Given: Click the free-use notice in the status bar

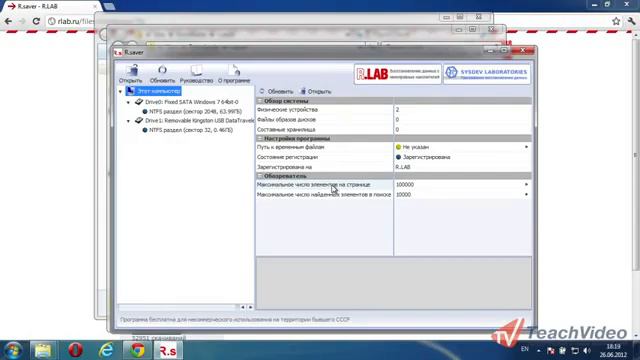Looking at the screenshot, I should [x=235, y=320].
